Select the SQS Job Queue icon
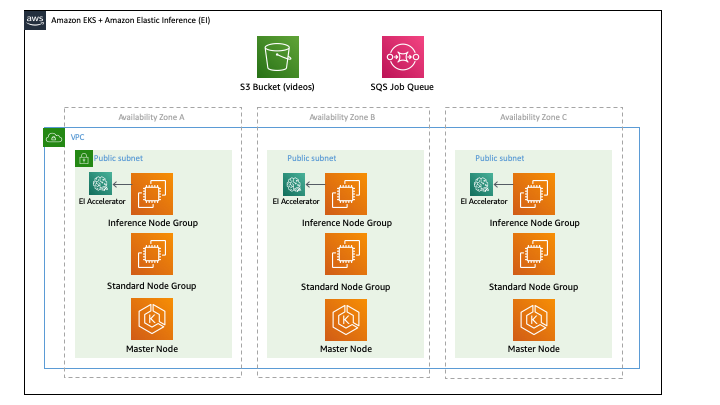The height and width of the screenshot is (405, 720). tap(403, 57)
